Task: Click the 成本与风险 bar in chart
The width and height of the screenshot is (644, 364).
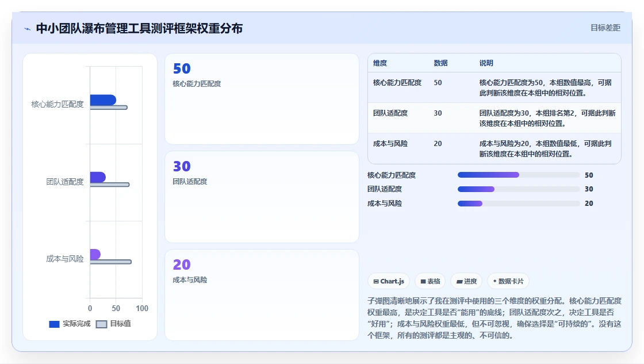Action: pyautogui.click(x=95, y=254)
